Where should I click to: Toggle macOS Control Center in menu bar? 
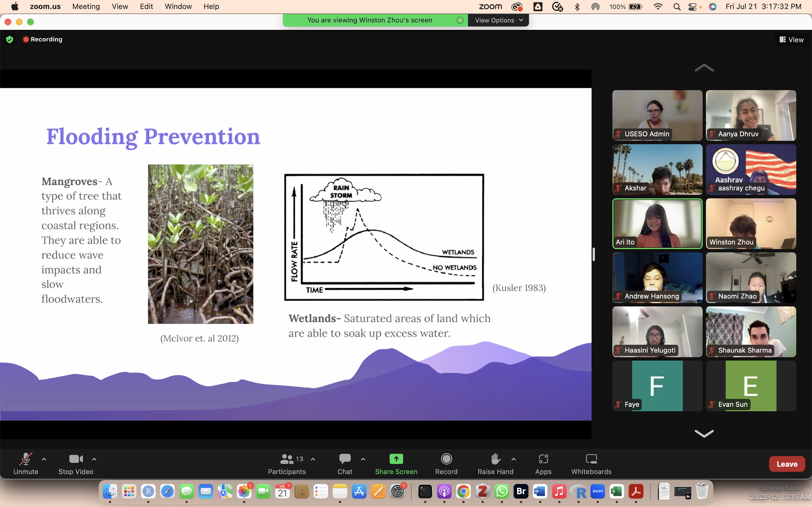[692, 7]
